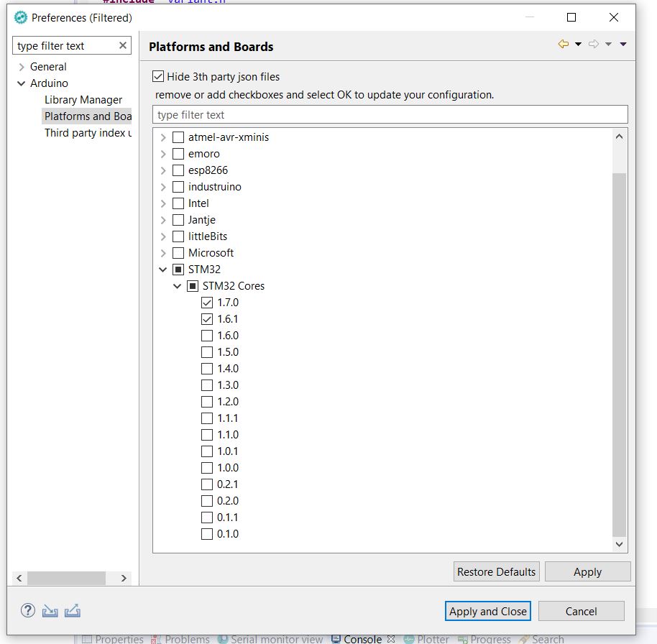Check STM32 Cores version 0.2.1
Screen dimensions: 657x644
click(207, 484)
